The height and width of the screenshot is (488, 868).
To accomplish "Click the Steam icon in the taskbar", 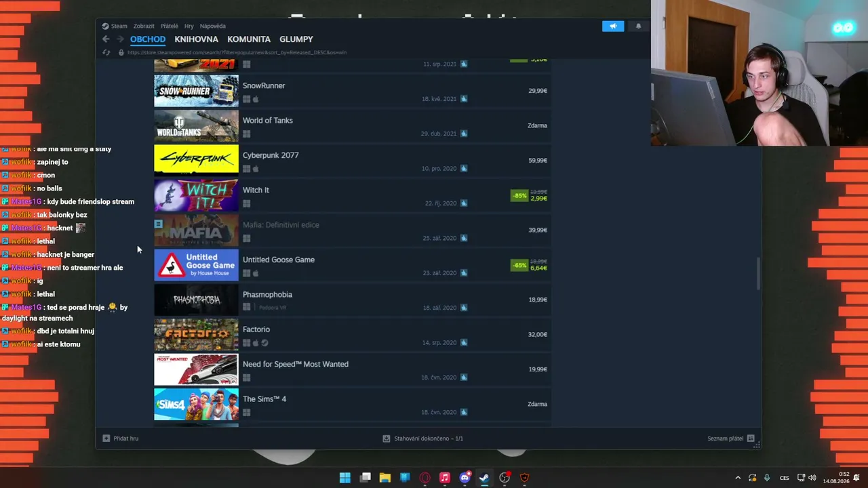I will pyautogui.click(x=484, y=478).
